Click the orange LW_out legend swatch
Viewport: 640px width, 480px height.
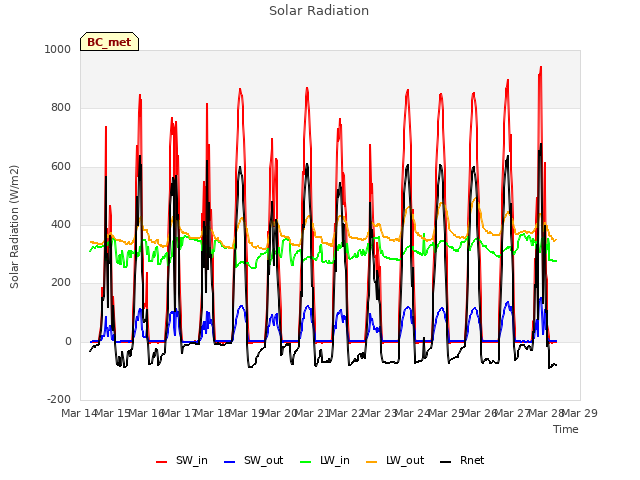372,462
